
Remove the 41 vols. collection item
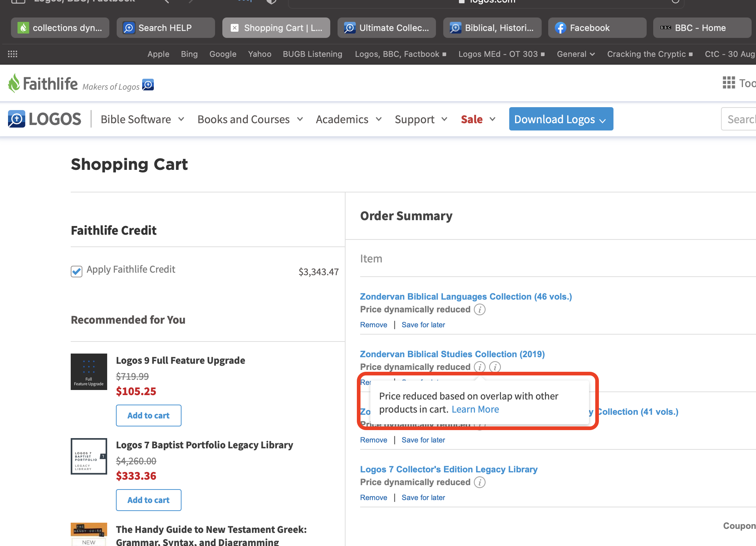click(x=374, y=440)
